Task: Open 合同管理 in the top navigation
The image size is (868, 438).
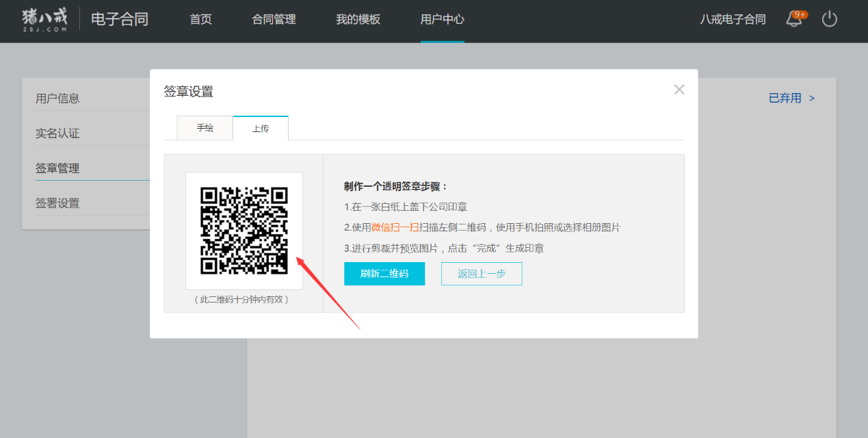Action: pyautogui.click(x=274, y=19)
